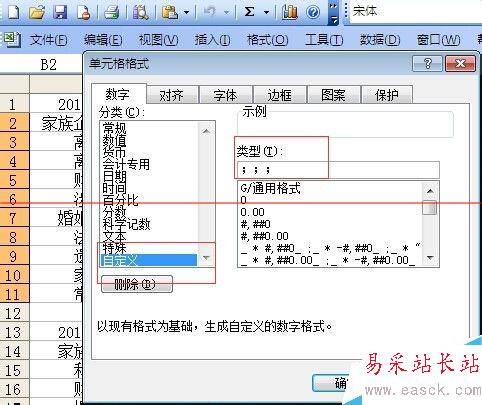Click the type list scrollbar thumb

(430, 208)
